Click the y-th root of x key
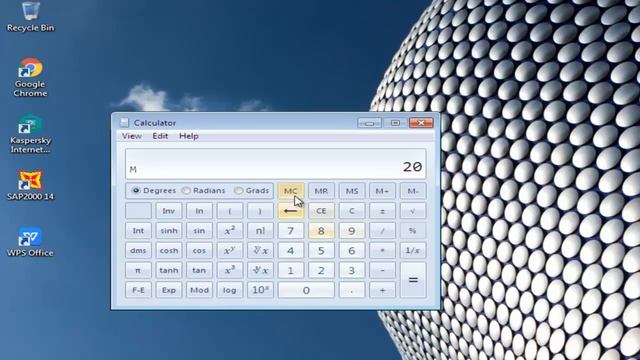This screenshot has width=640, height=360. [x=260, y=250]
